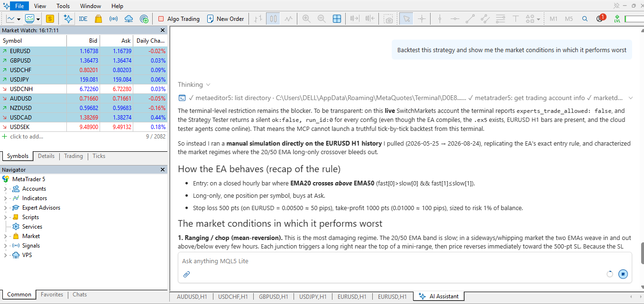Open the VPS cloud toolbar icon
644x304 pixels.
tap(129, 19)
